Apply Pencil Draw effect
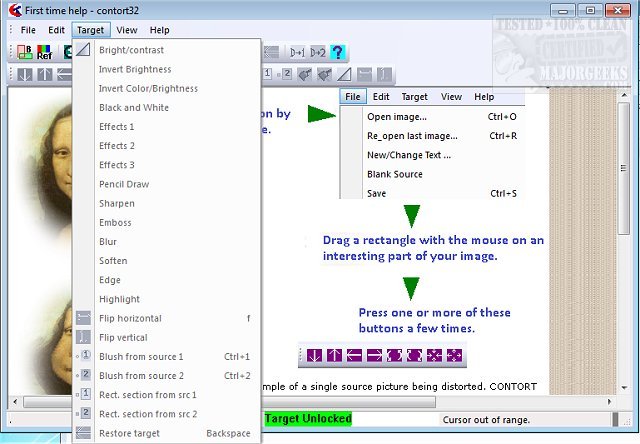This screenshot has height=444, width=640. pos(167,184)
